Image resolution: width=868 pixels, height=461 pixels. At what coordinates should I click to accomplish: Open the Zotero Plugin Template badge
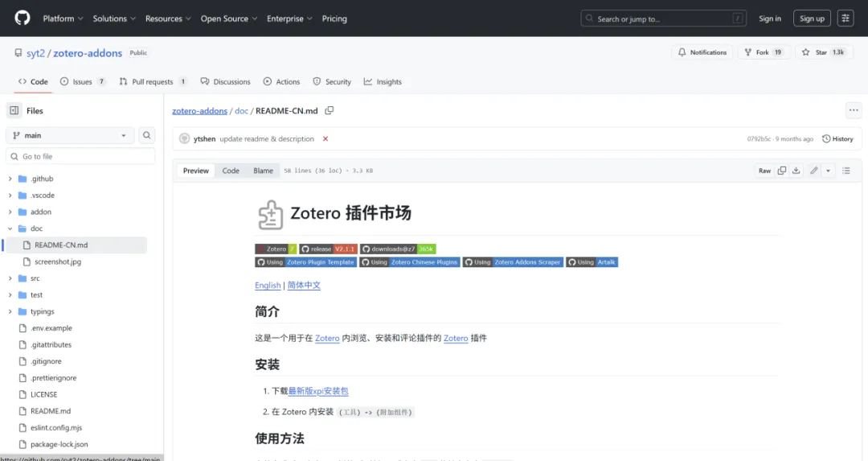pos(305,262)
